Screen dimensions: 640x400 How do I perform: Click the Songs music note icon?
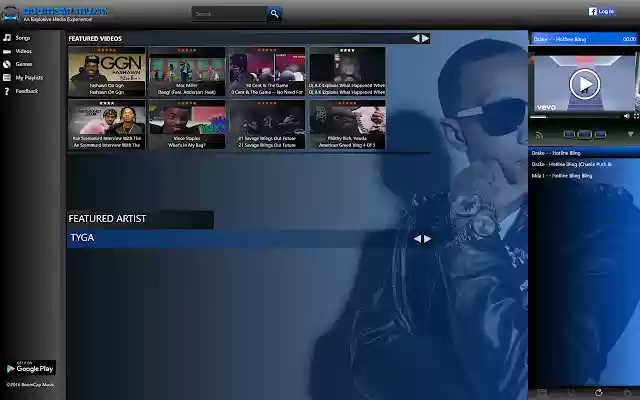(x=7, y=38)
